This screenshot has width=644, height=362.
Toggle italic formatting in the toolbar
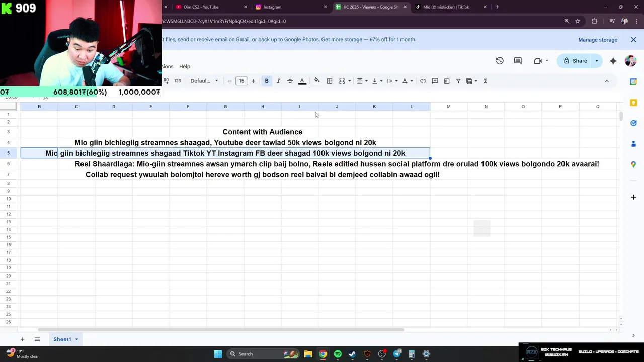(x=278, y=81)
